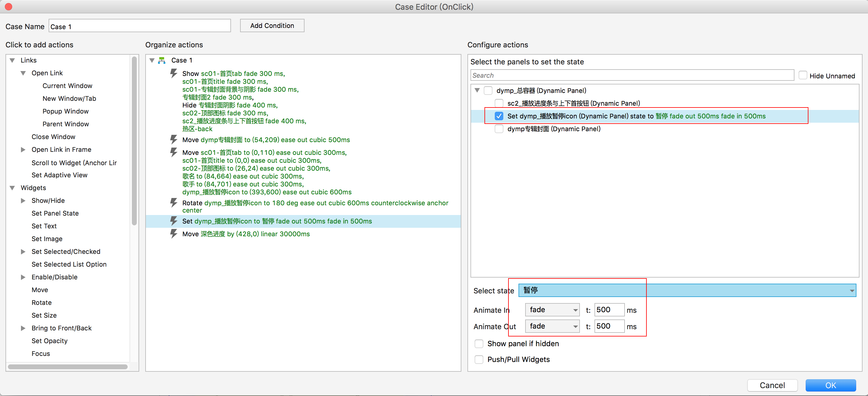
Task: Click lightning icon beside Set dymp_播放暂停icon action
Action: tap(174, 221)
